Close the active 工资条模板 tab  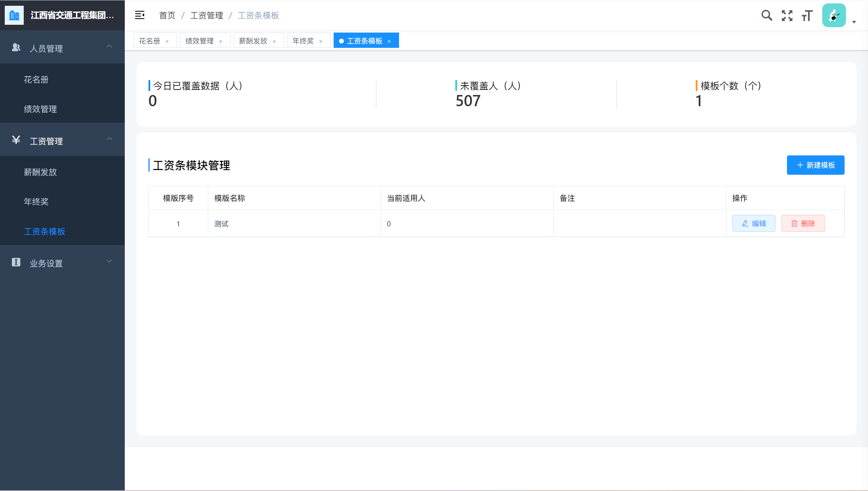[389, 41]
